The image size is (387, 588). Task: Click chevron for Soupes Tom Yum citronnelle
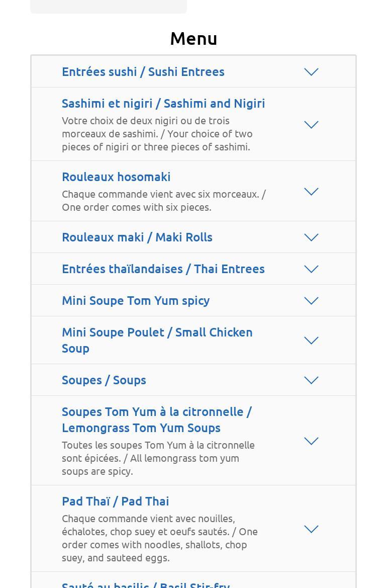(311, 441)
